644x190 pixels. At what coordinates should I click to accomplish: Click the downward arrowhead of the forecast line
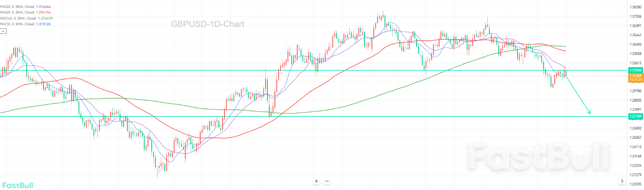coord(589,113)
